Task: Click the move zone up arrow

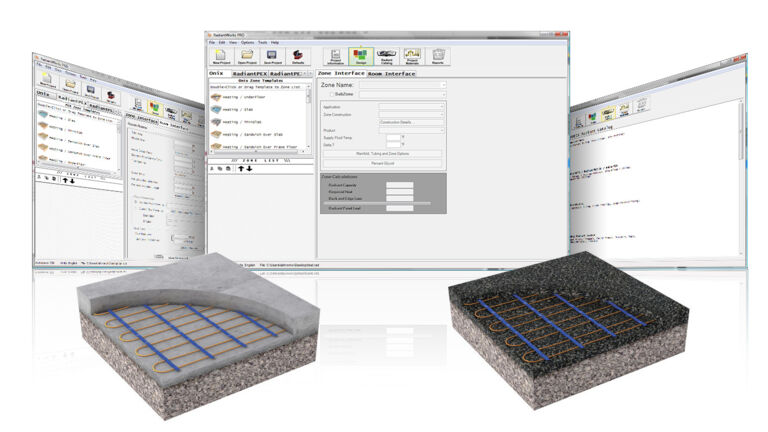Action: 240,168
